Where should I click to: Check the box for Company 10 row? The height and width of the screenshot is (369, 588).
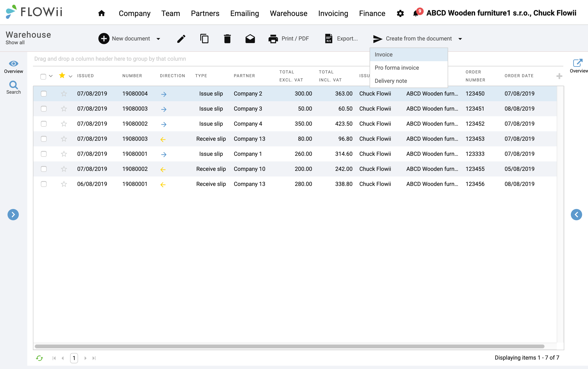tap(44, 169)
